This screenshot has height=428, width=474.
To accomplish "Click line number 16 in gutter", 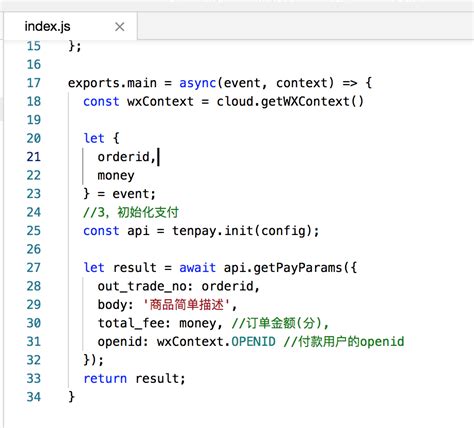I will [34, 64].
